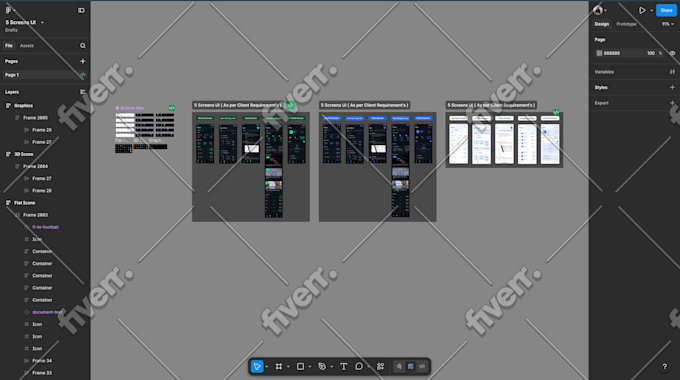Collapse all layers using the Layers header icon
The height and width of the screenshot is (380, 680).
82,92
